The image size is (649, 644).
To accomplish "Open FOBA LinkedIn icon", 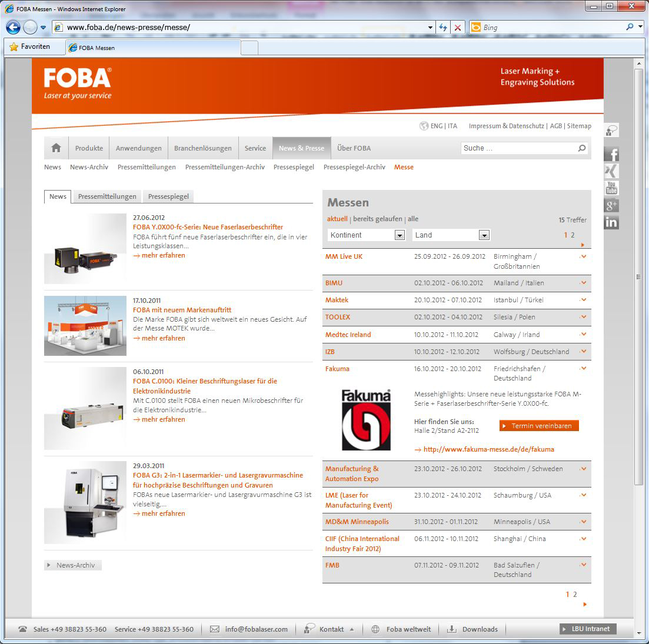I will [611, 222].
